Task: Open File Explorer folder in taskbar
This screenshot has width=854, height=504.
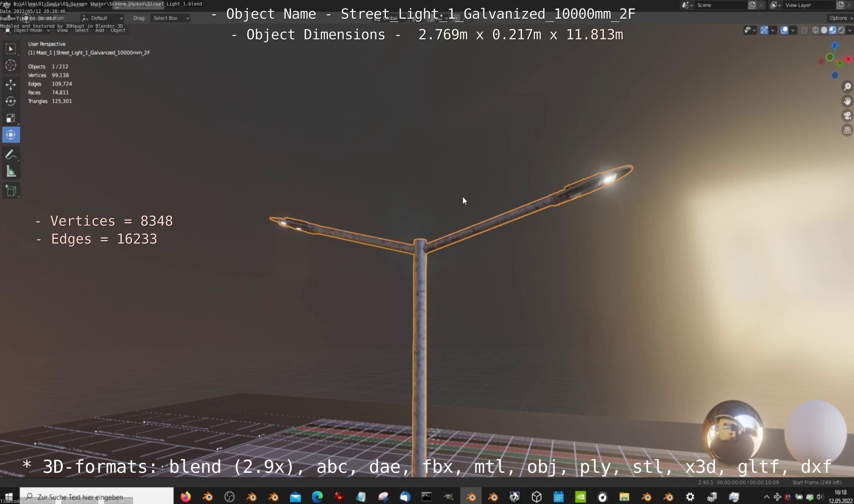Action: pos(624,497)
